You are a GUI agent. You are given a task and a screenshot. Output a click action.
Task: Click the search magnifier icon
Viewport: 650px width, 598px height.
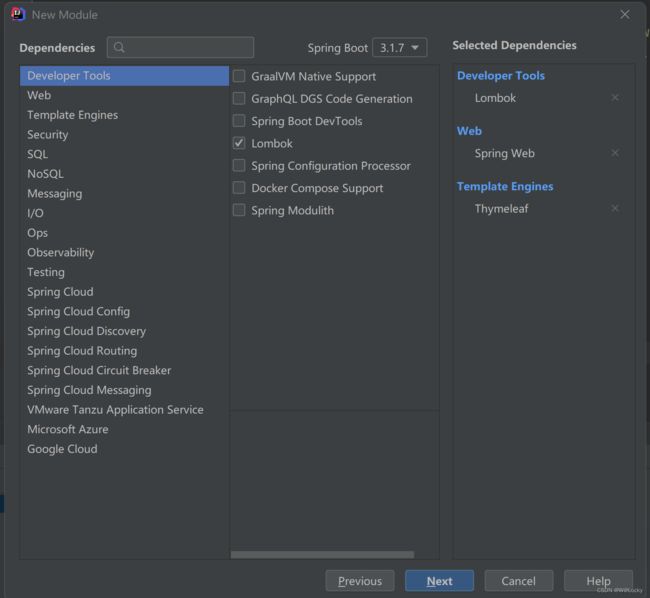(119, 47)
